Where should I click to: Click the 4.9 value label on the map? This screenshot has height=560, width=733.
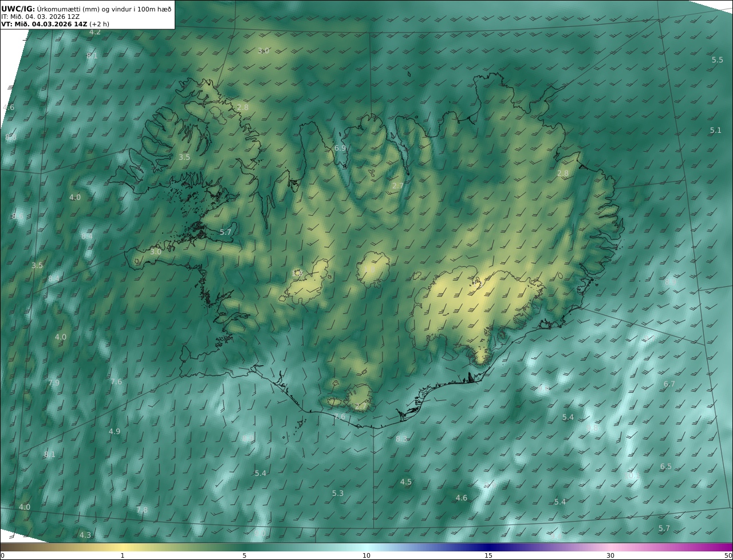[115, 431]
